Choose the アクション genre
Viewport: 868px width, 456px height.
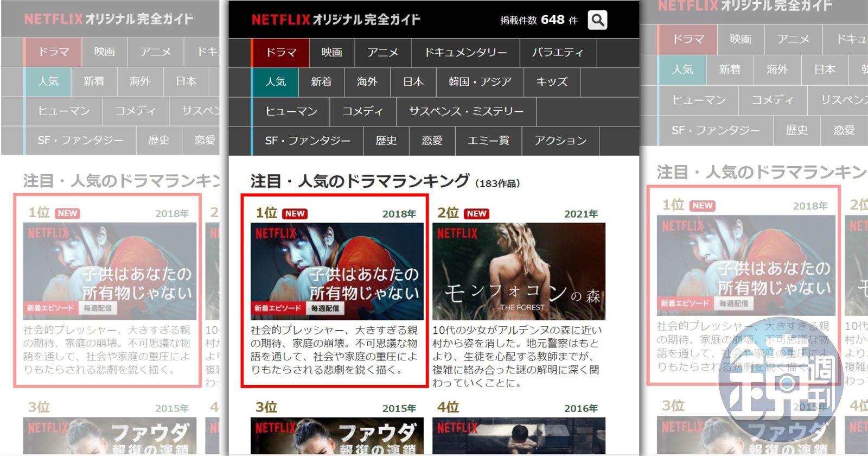pos(560,141)
